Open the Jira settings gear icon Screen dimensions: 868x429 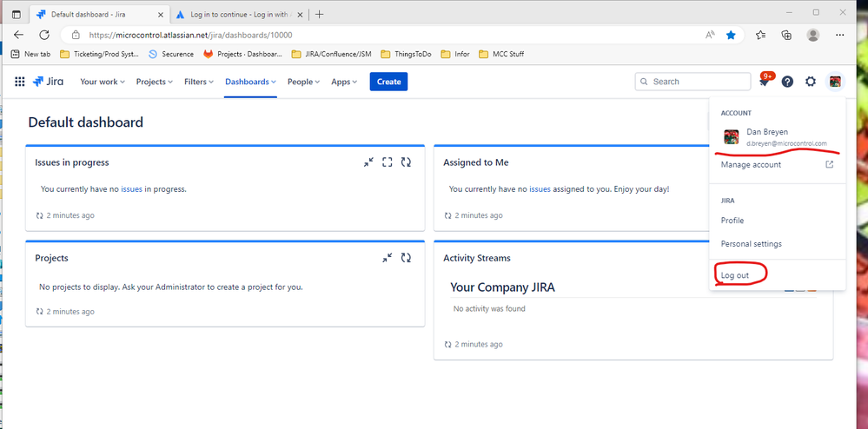(x=811, y=82)
